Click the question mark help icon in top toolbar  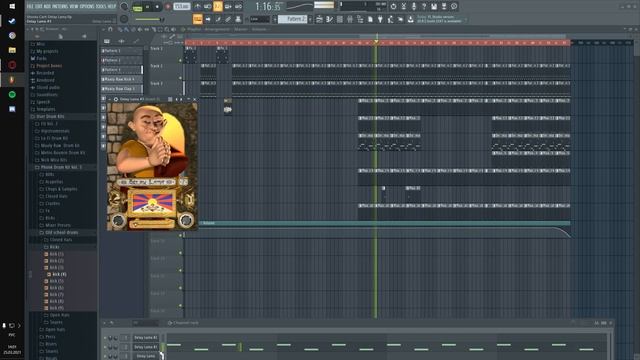point(424,7)
